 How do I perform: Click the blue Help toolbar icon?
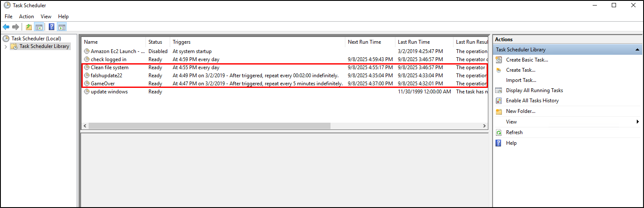point(51,27)
